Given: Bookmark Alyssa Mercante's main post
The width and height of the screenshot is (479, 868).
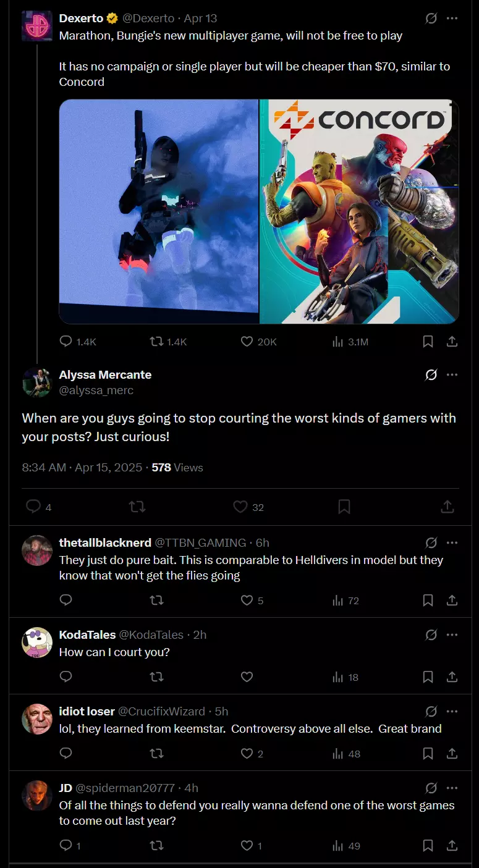Looking at the screenshot, I should [x=344, y=507].
